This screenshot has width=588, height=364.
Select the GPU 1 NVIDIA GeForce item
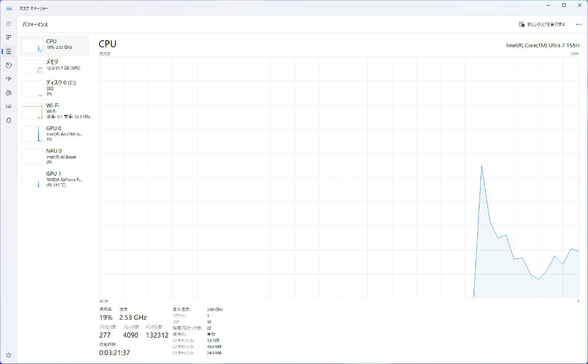click(54, 180)
